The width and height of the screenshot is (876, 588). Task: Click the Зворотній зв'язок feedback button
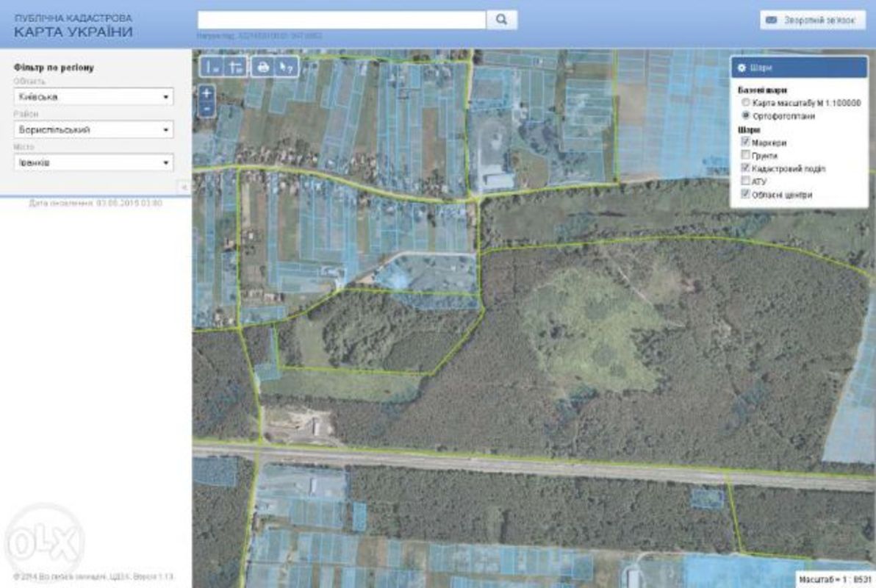click(811, 20)
